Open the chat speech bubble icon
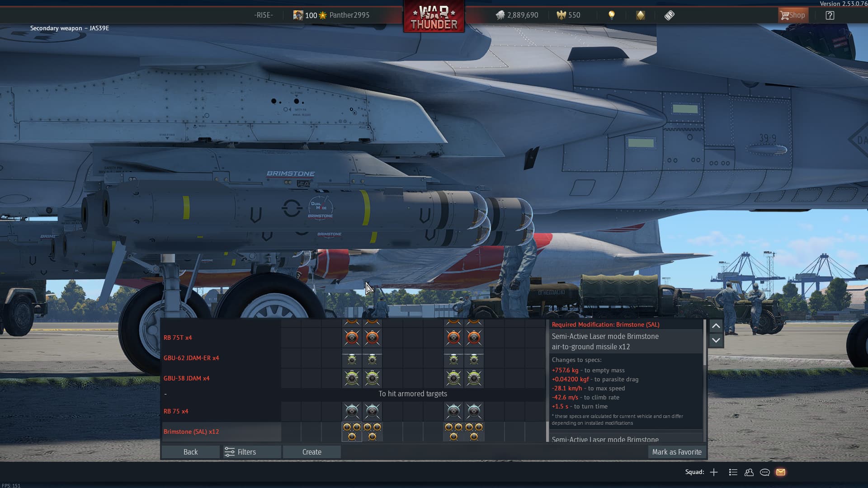Image resolution: width=868 pixels, height=488 pixels. coord(765,472)
